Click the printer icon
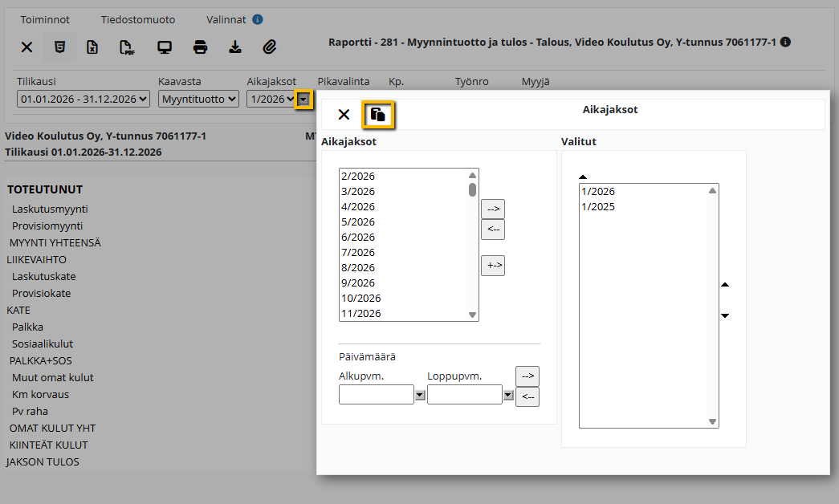Image resolution: width=839 pixels, height=504 pixels. tap(200, 47)
